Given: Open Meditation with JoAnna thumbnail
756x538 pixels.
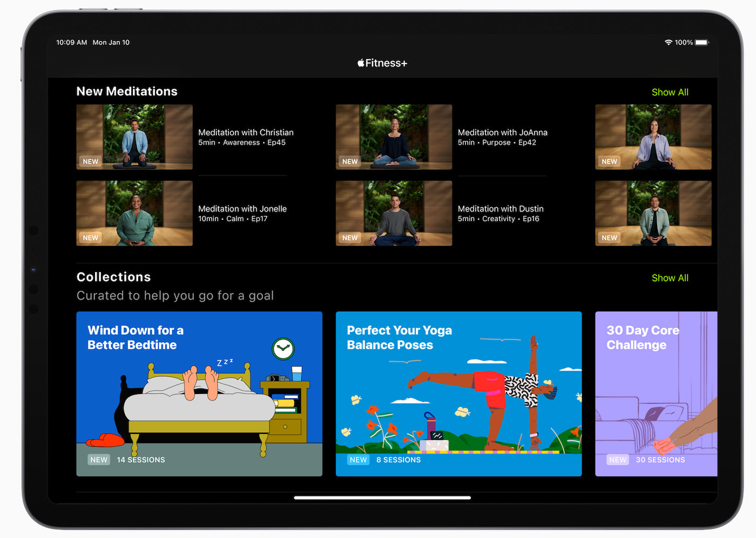Looking at the screenshot, I should (x=394, y=137).
